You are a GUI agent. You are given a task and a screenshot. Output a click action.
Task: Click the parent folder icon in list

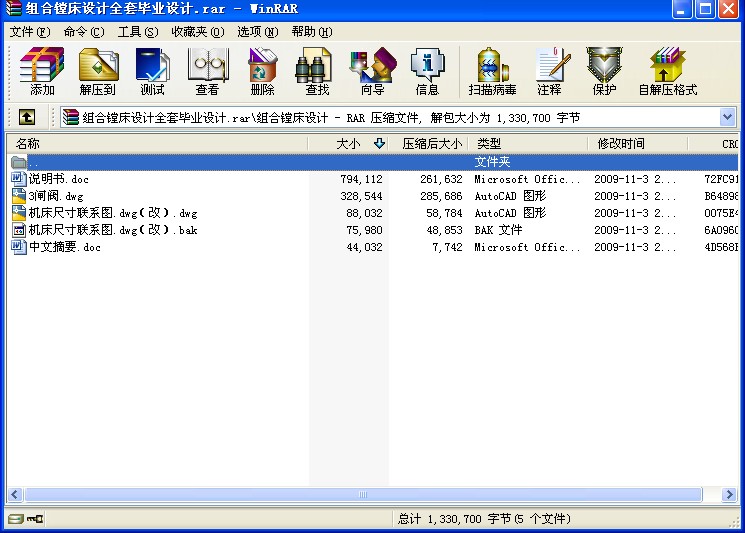pyautogui.click(x=19, y=162)
